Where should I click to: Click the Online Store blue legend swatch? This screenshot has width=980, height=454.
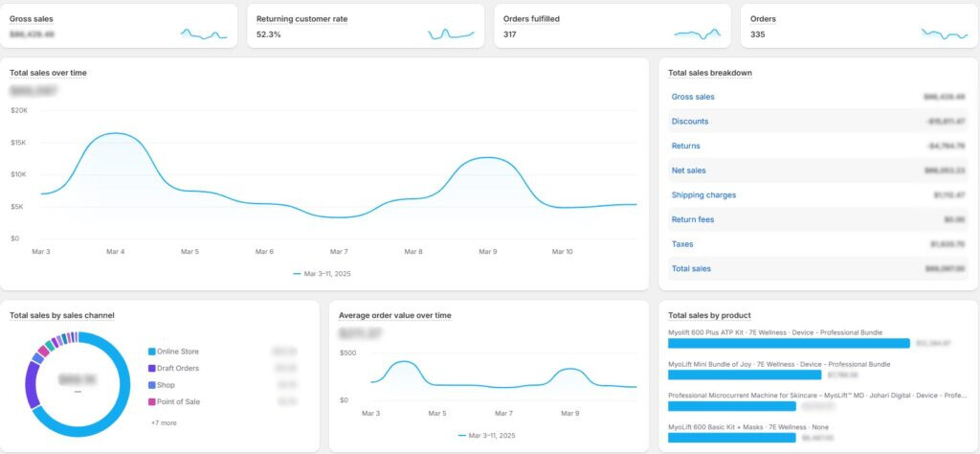click(151, 352)
